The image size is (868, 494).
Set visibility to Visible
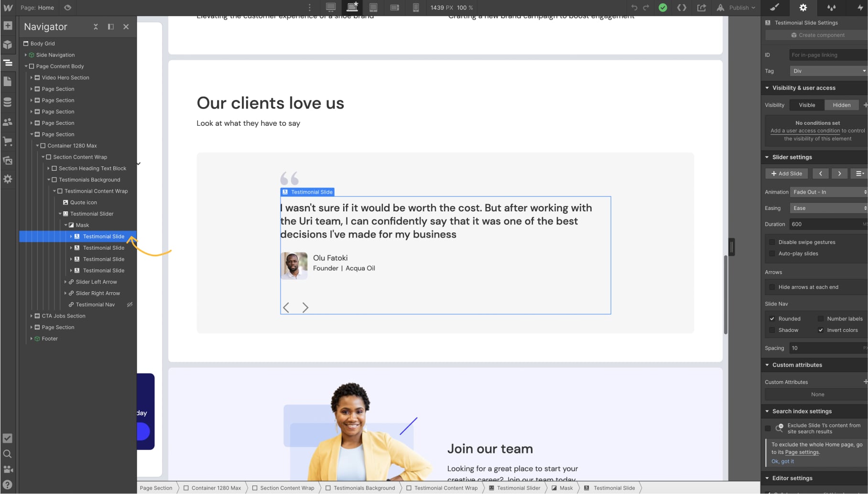[x=807, y=105]
